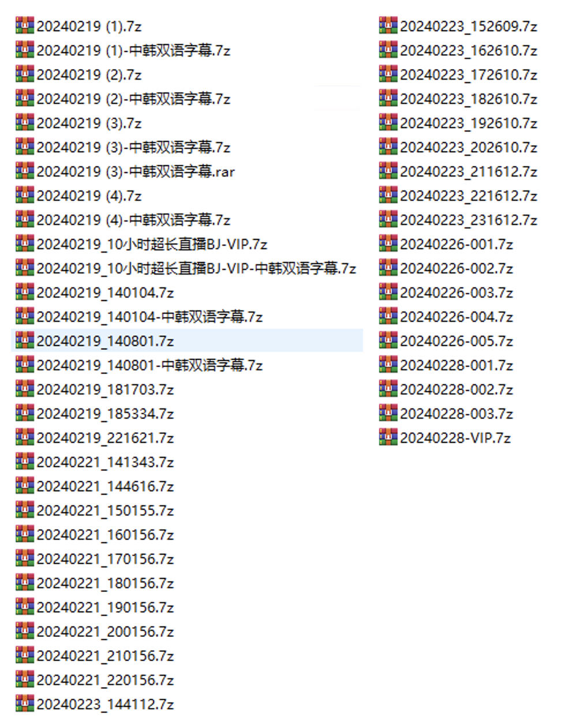Viewport: 576px width, 728px height.
Task: Select 20240219 (2)-中韩双语字幕.7z file name
Action: pyautogui.click(x=133, y=99)
